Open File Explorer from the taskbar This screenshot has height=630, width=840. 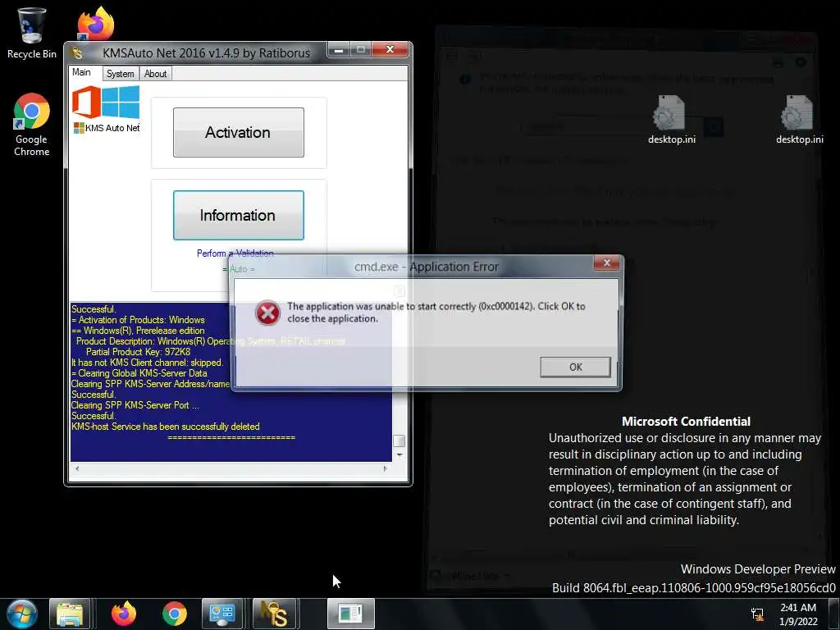coord(71,614)
